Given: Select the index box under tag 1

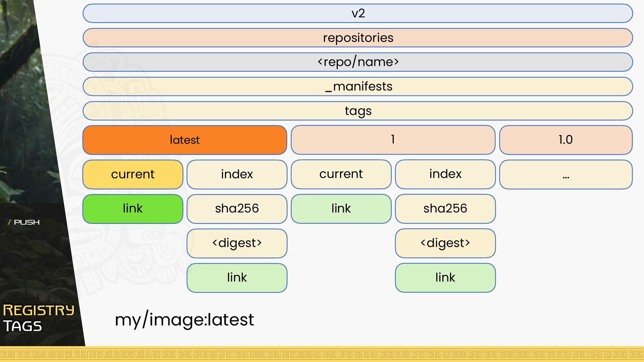Looking at the screenshot, I should pyautogui.click(x=445, y=174).
